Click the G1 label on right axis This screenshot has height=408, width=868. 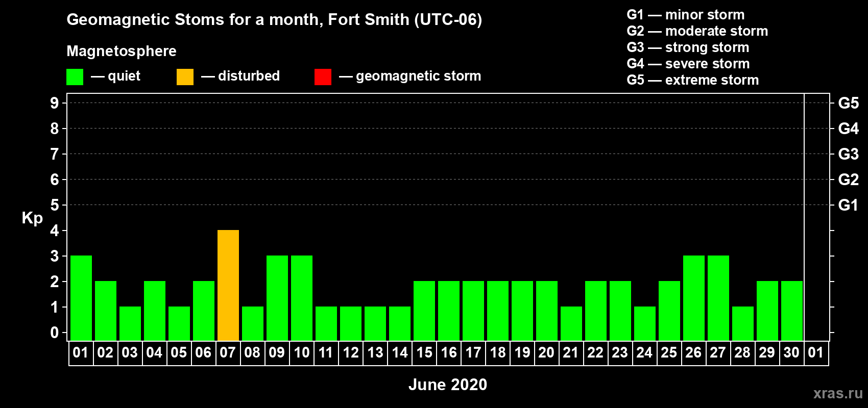point(848,205)
